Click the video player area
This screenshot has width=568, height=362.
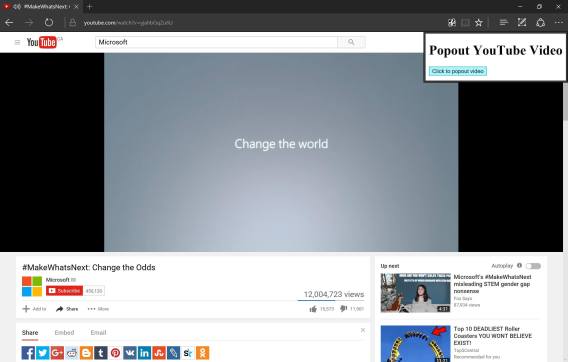281,152
